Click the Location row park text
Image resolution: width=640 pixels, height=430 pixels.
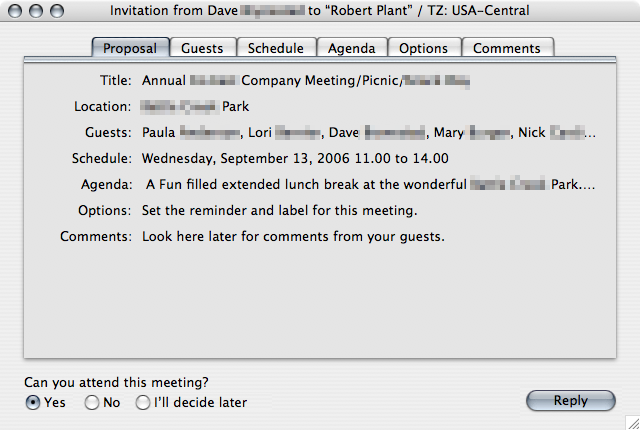(196, 106)
